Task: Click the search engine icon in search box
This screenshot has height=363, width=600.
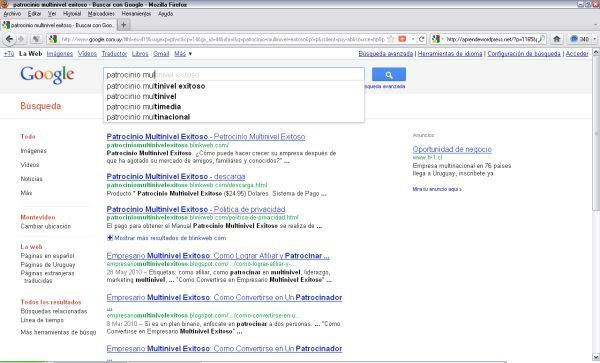Action: click(x=435, y=39)
